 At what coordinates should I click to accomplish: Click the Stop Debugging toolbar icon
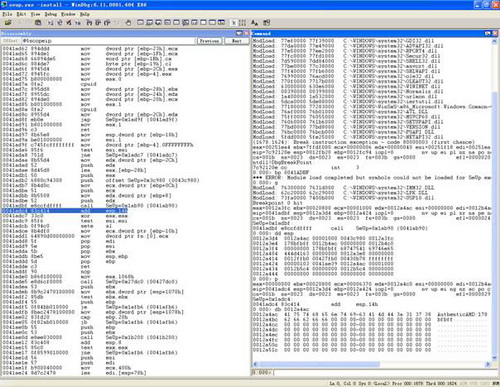(68, 23)
